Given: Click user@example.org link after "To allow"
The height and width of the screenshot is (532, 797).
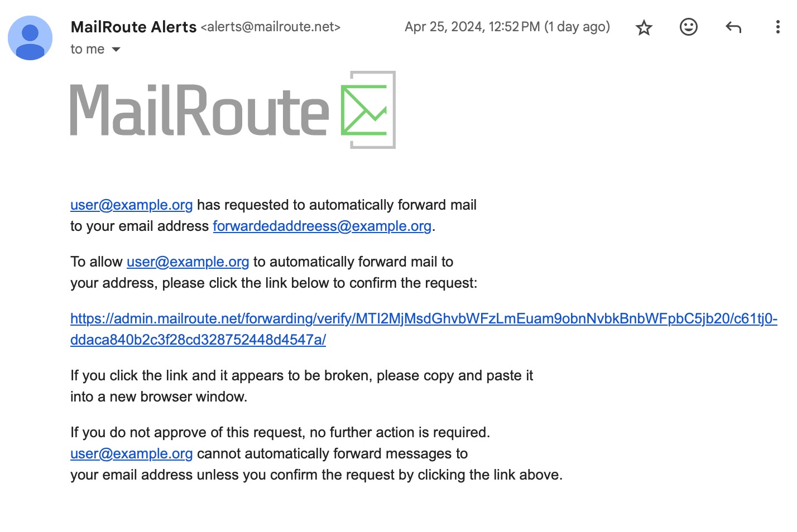Looking at the screenshot, I should pyautogui.click(x=188, y=262).
